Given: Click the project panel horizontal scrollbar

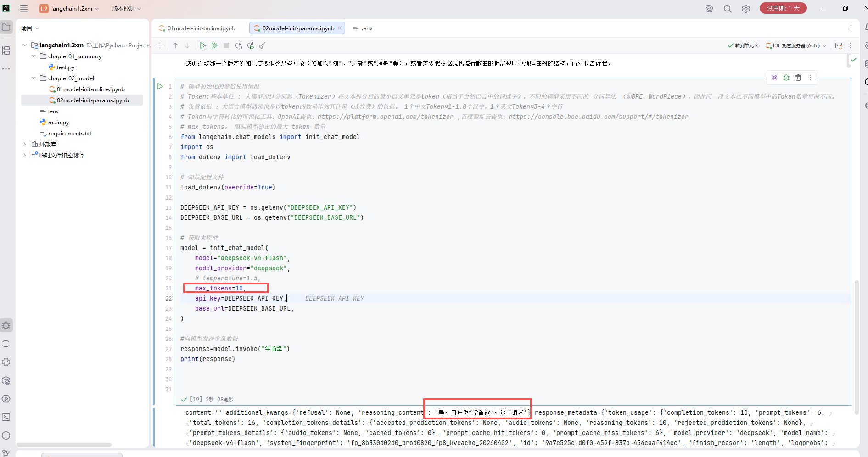Looking at the screenshot, I should point(64,445).
